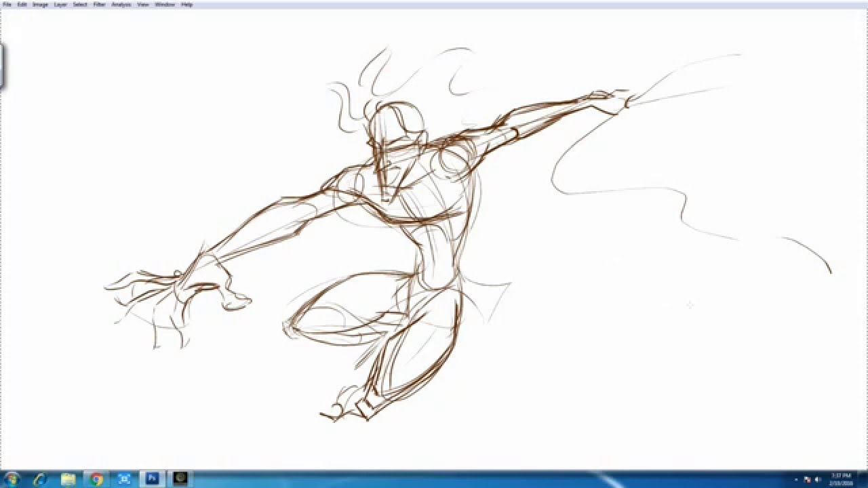
Task: Open the Edit menu
Action: (22, 4)
